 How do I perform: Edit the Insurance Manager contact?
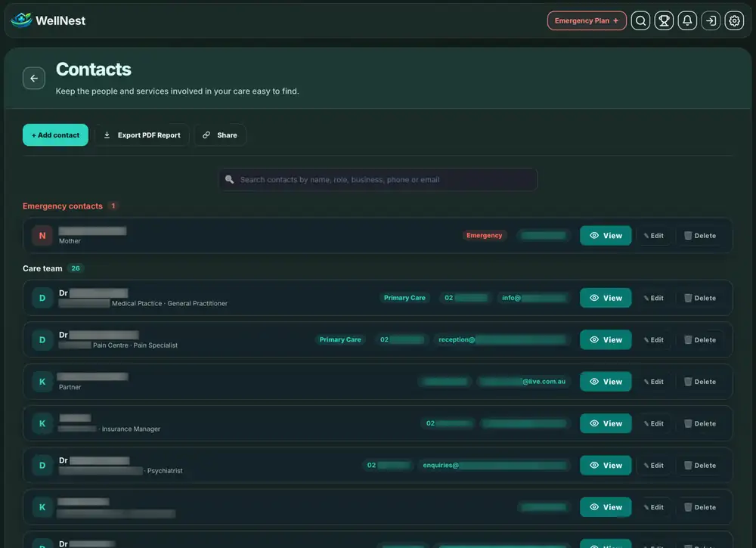pyautogui.click(x=653, y=423)
